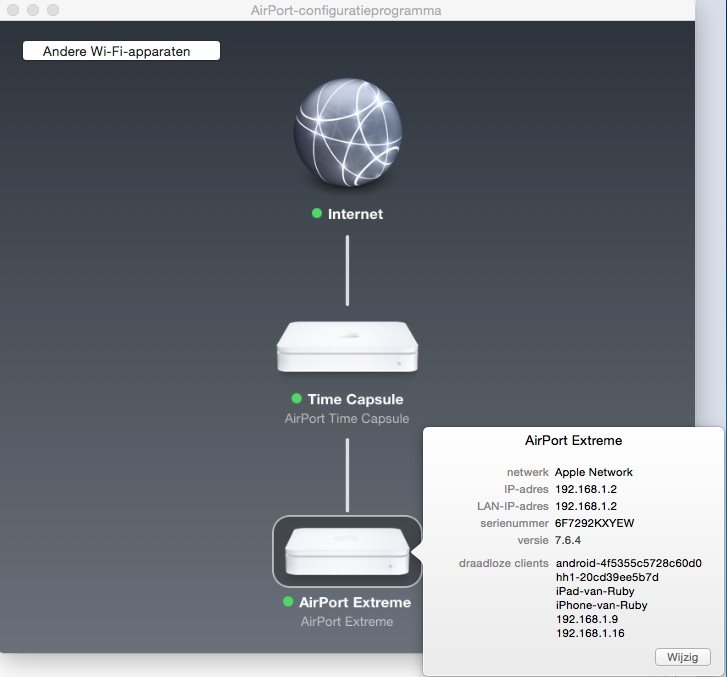Click the Apple Network netwerk value
727x677 pixels.
click(x=593, y=472)
